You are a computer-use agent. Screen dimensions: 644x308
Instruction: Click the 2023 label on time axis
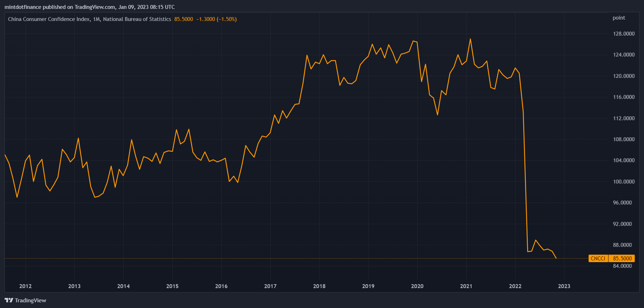click(564, 286)
